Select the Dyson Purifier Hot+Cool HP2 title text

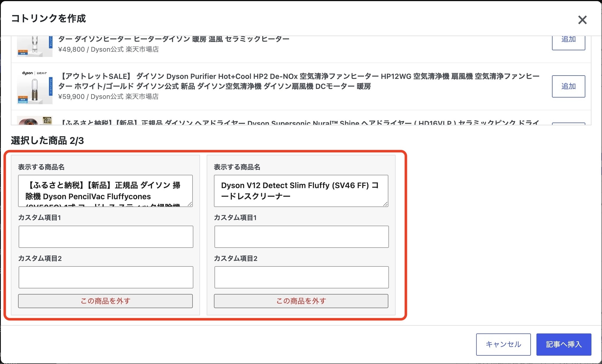(299, 81)
